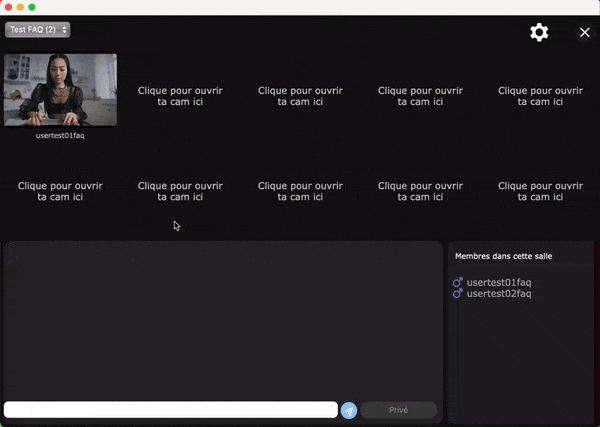Select usertest02faq in the members list
Image resolution: width=600 pixels, height=427 pixels.
[x=499, y=293]
